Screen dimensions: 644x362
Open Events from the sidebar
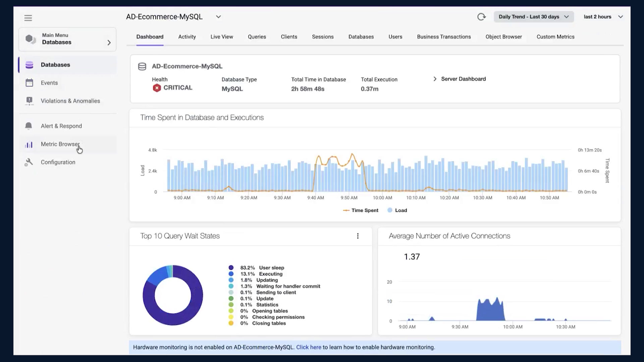coord(67,83)
